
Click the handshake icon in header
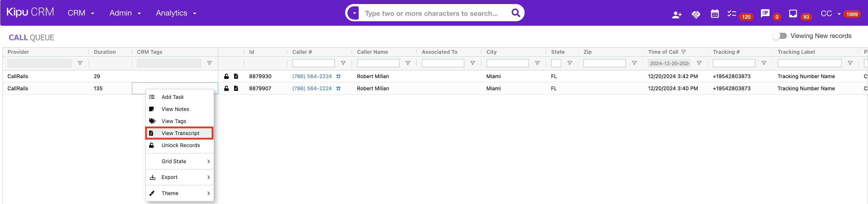695,14
